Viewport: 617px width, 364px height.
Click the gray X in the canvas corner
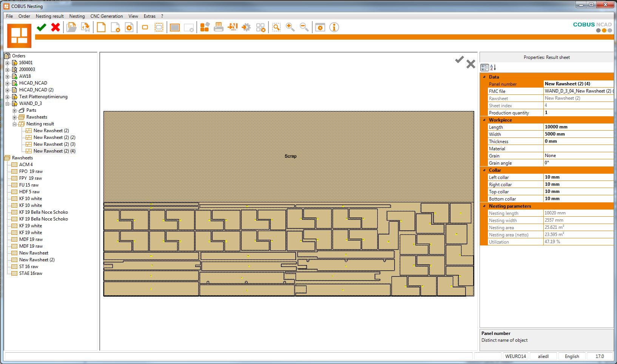470,64
